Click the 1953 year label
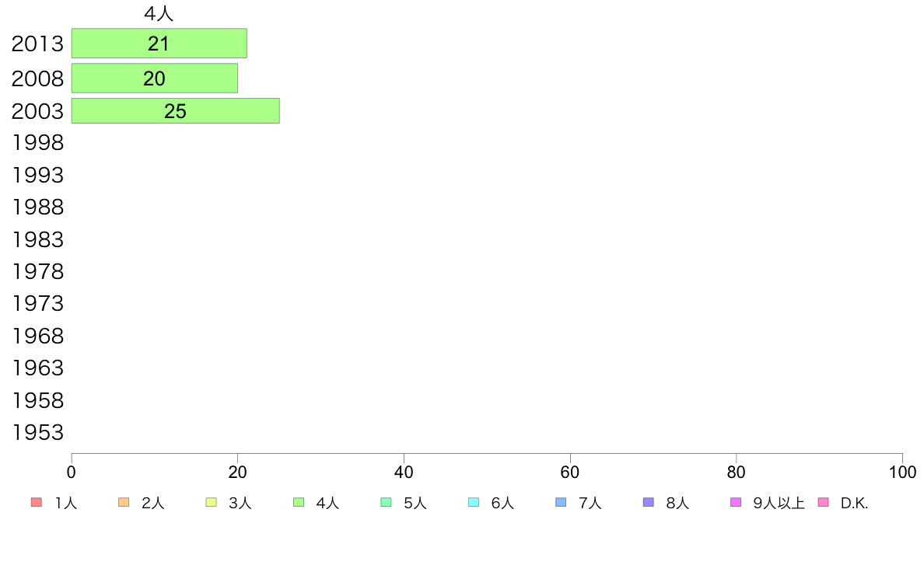Screen dimensions: 924x572 [x=37, y=432]
